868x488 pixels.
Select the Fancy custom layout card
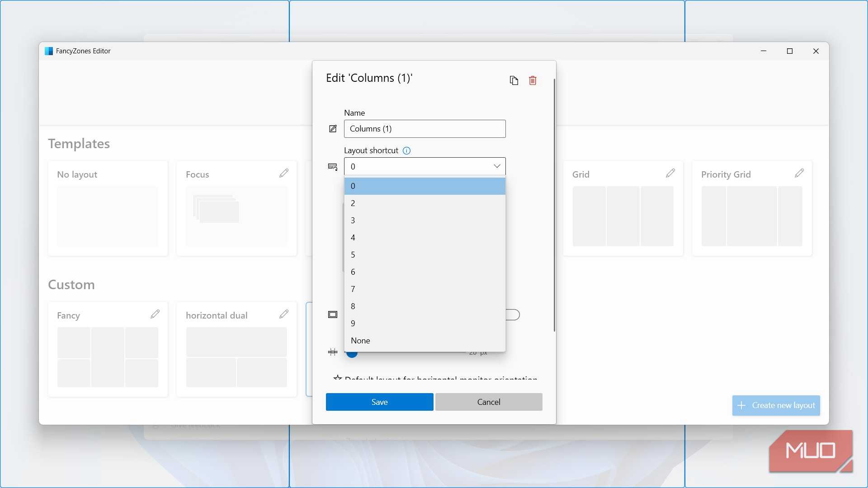click(108, 349)
